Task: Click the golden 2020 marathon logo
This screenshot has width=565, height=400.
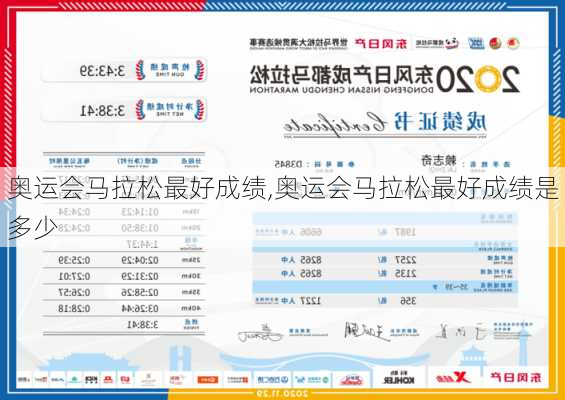Action: [x=478, y=79]
